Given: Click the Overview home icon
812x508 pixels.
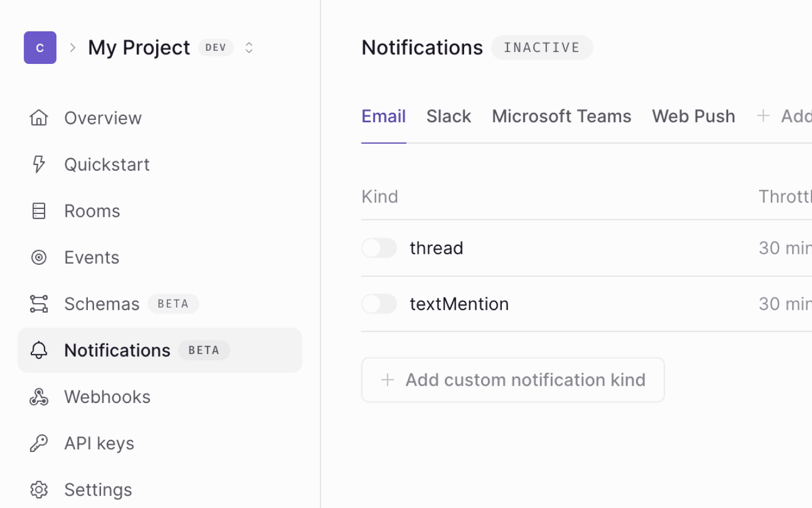Looking at the screenshot, I should click(x=38, y=118).
